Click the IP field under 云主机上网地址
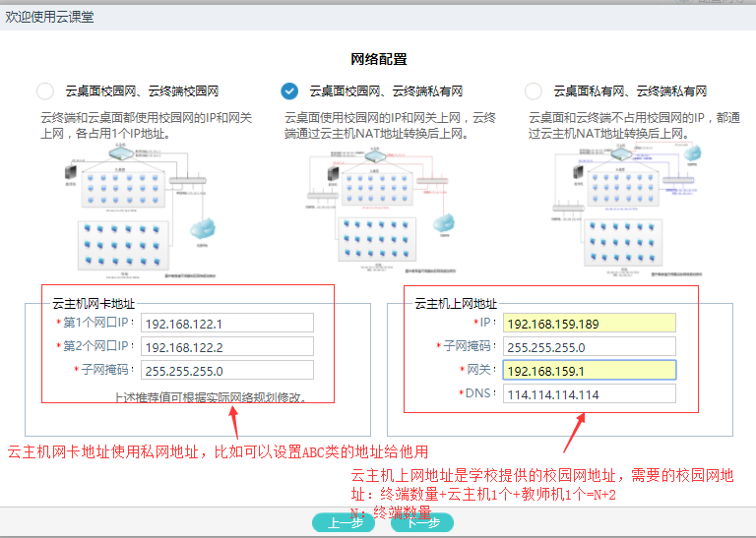This screenshot has height=538, width=756. [589, 324]
